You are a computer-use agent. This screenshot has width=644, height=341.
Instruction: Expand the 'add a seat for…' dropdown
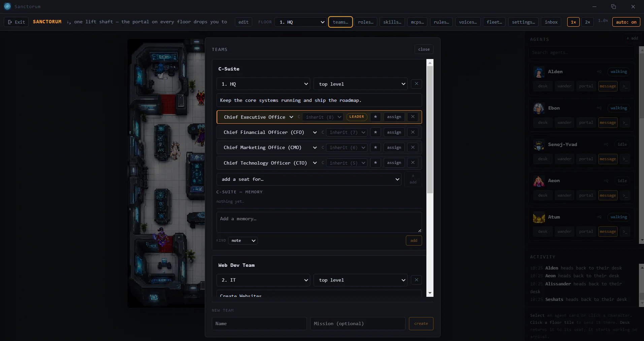309,179
